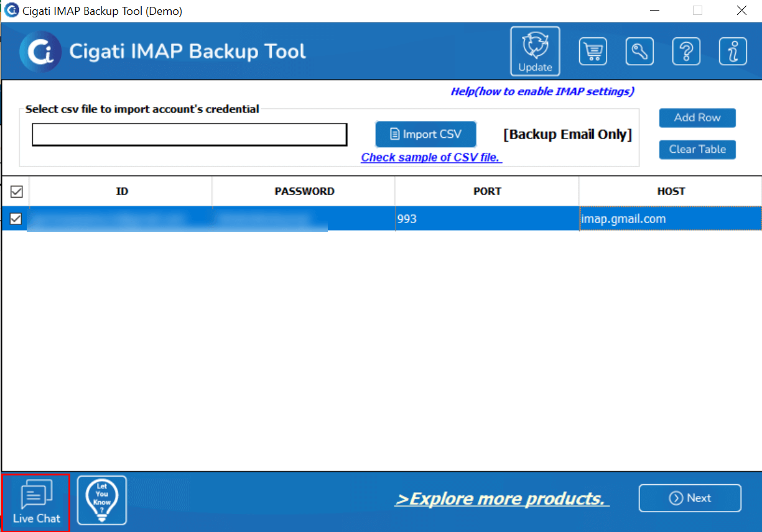Click the Cigati logo in header
Viewport: 762px width, 532px height.
click(40, 52)
